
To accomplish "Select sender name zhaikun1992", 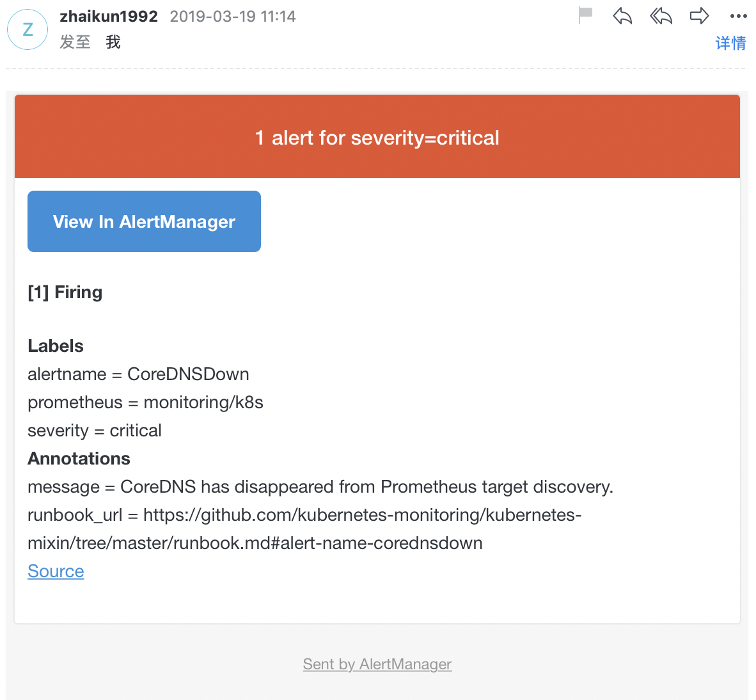I will pyautogui.click(x=109, y=16).
